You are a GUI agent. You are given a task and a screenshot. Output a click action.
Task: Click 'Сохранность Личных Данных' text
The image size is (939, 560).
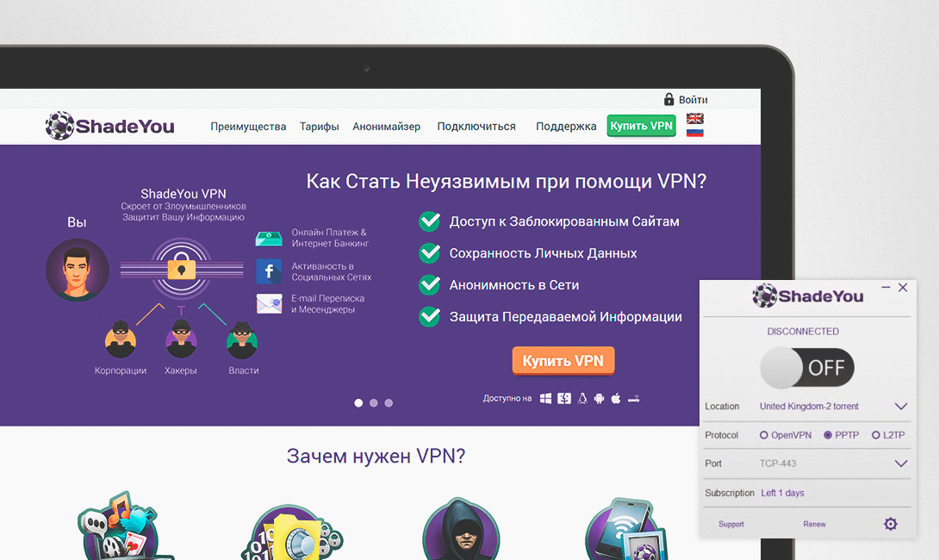[x=544, y=253]
